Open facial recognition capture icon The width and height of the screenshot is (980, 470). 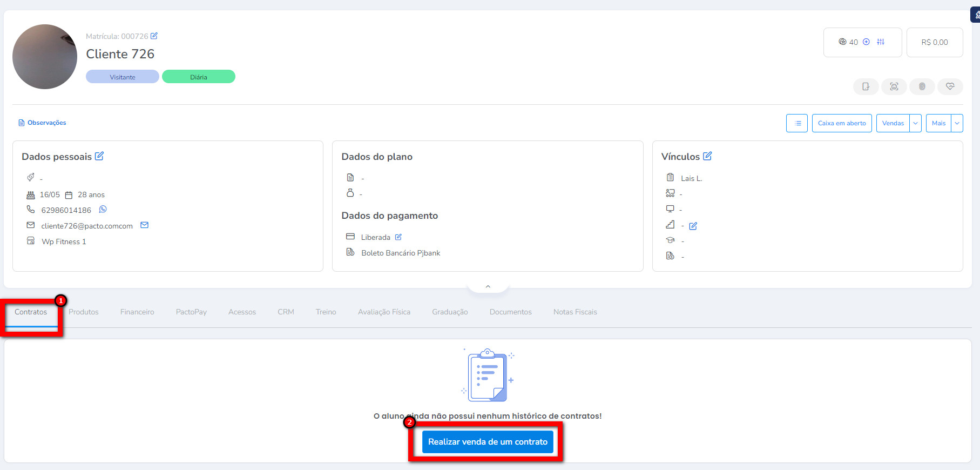pos(894,86)
